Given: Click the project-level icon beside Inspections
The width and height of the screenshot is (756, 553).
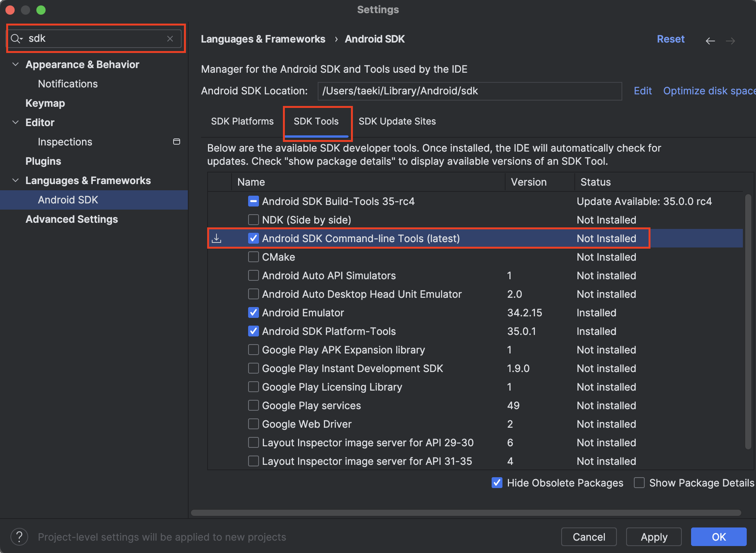Looking at the screenshot, I should click(177, 142).
